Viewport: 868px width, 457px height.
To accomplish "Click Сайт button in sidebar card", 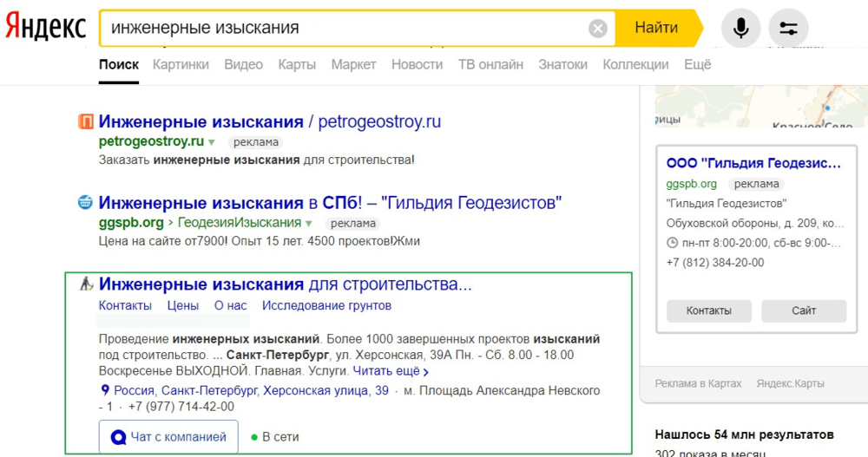I will pyautogui.click(x=804, y=311).
